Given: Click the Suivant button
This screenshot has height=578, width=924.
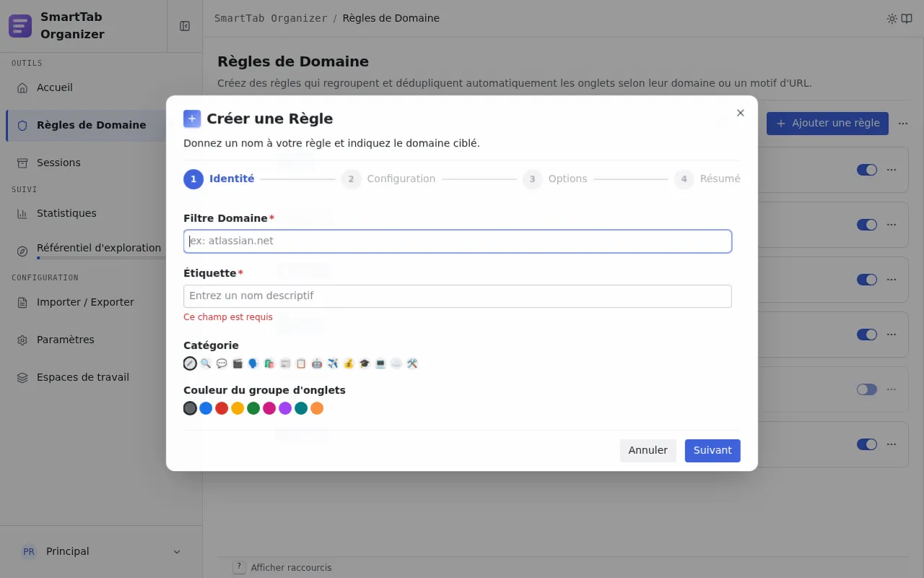Looking at the screenshot, I should [712, 450].
